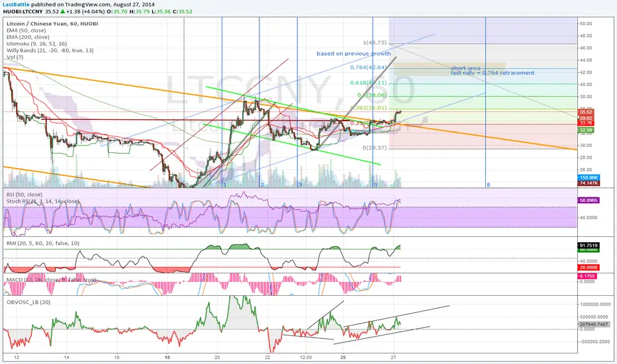
Task: Select the EMA (200, close) indicator label
Action: pos(28,37)
